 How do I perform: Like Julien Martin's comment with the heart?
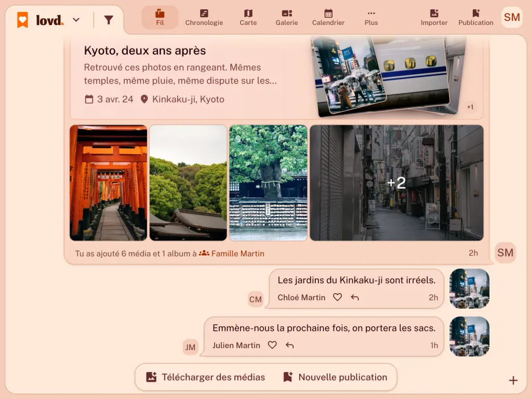point(272,345)
